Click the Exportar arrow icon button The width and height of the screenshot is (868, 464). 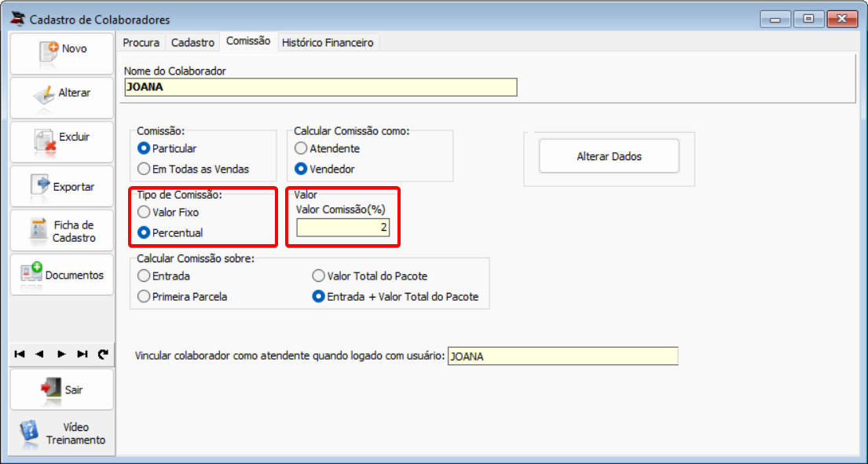[61, 186]
